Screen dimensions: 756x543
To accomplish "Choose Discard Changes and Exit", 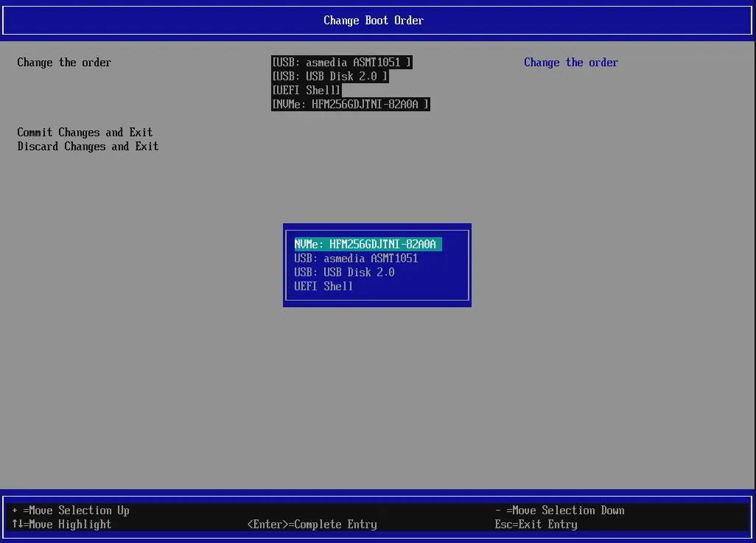I will [x=88, y=146].
